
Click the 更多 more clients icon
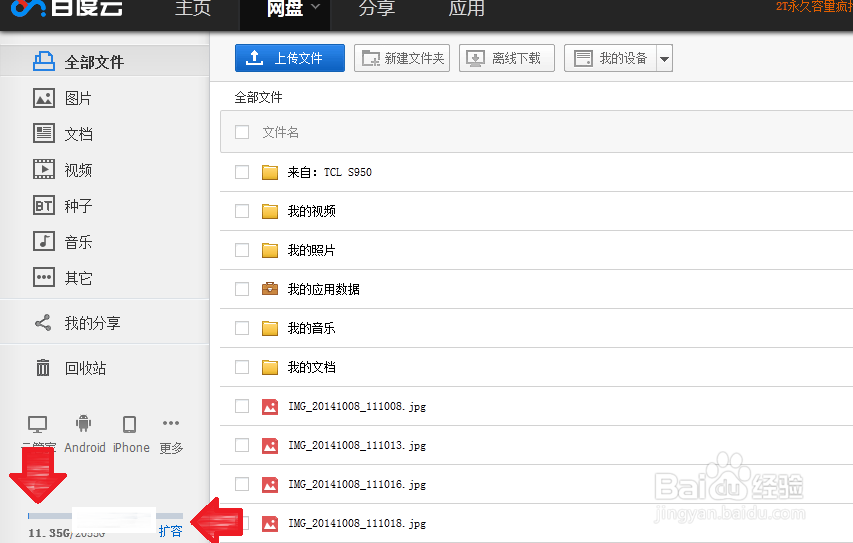[171, 423]
